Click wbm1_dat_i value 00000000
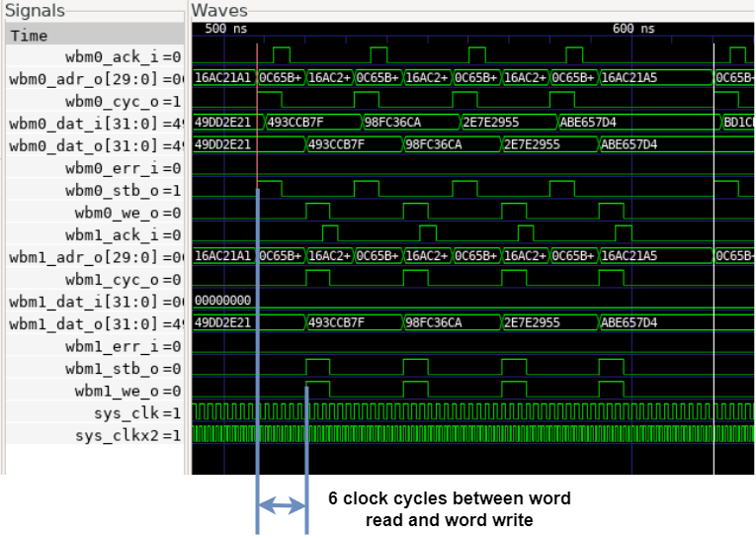Viewport: 756px width, 538px height. [222, 300]
